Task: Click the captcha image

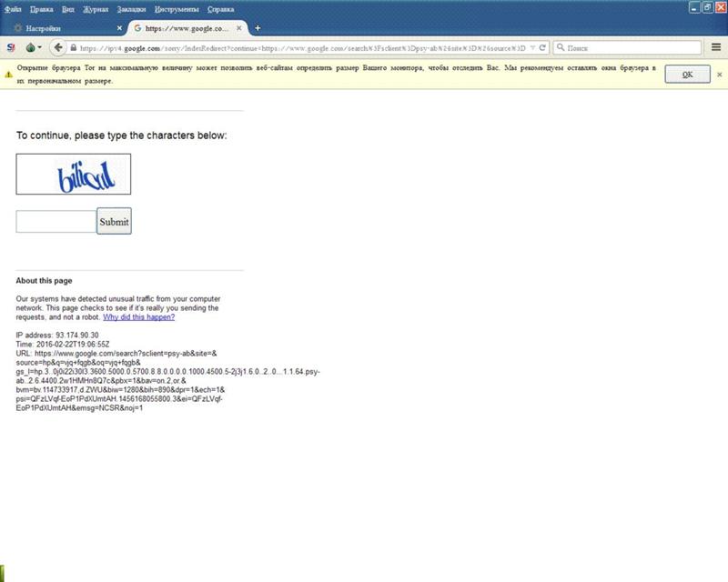Action: pos(74,174)
